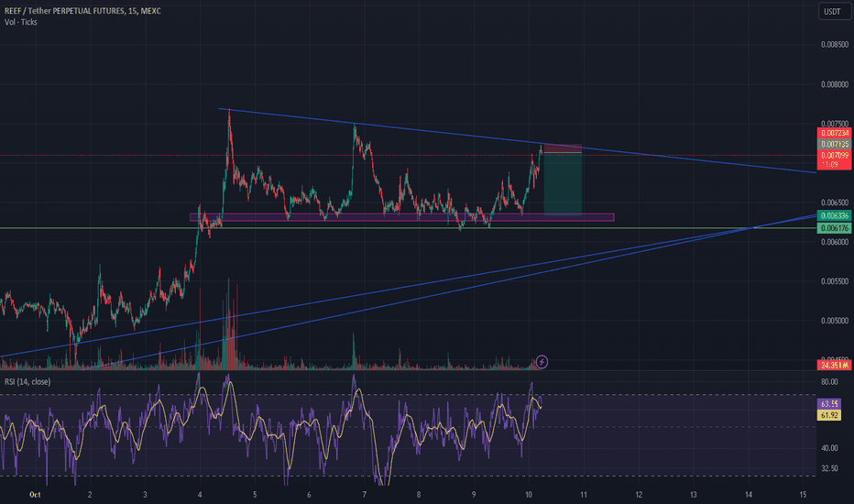Click the 0.007099 current price label
The height and width of the screenshot is (504, 854).
pos(835,155)
